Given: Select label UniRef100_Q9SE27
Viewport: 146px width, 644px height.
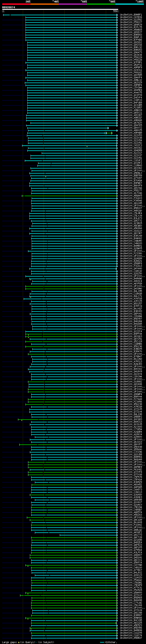Looking at the screenshot, I should point(131,32).
